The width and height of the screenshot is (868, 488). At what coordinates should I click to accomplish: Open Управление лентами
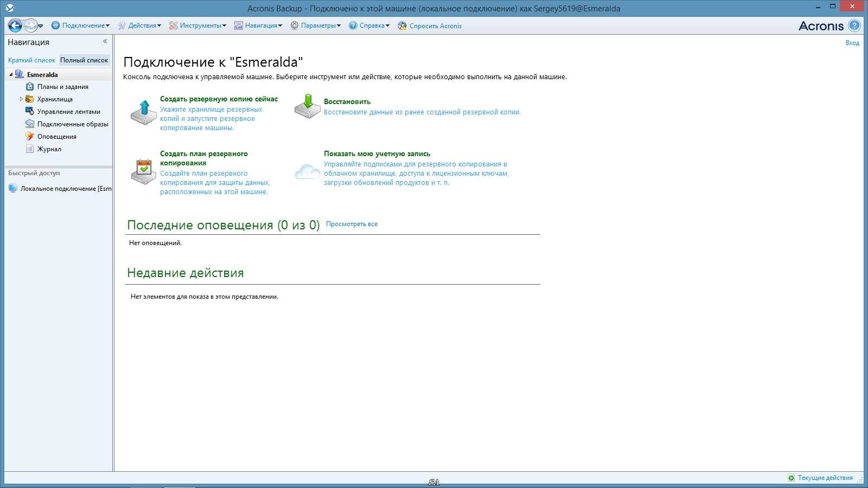68,112
